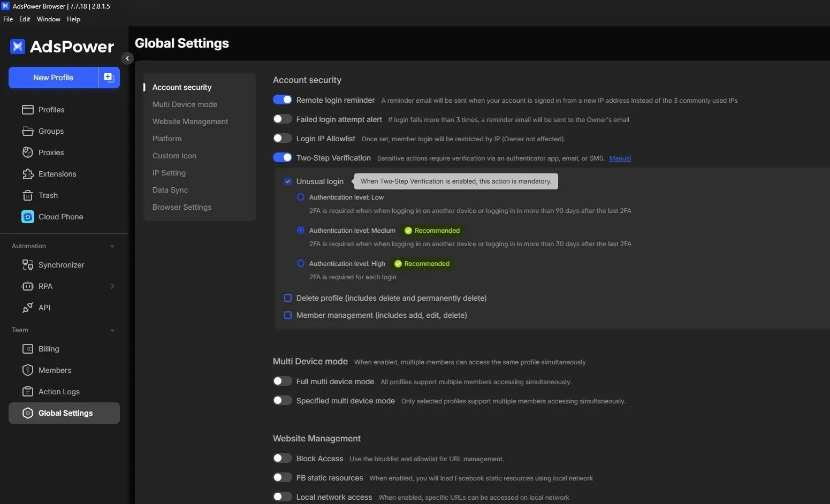Open the Billing page
This screenshot has height=504, width=830.
(x=49, y=349)
